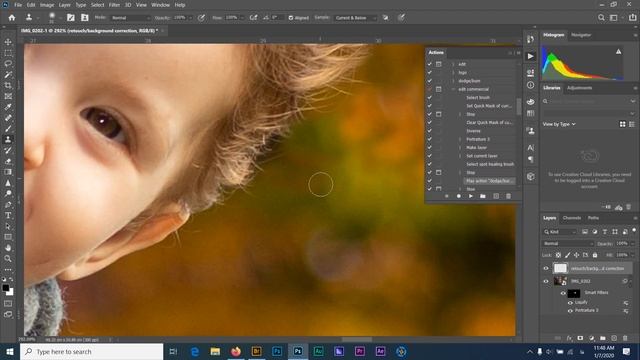Toggle the checkmark for the logo action
640x360 pixels.
429,73
